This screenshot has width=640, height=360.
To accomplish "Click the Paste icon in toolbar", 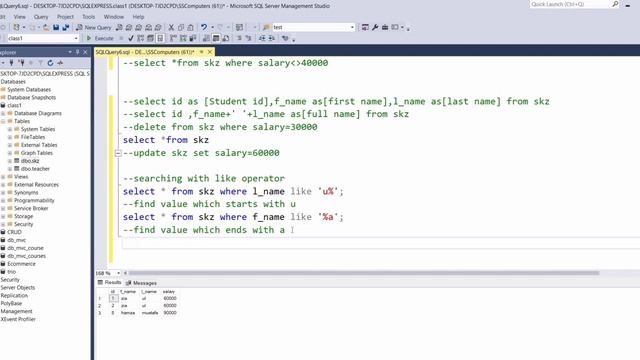I will [190, 27].
